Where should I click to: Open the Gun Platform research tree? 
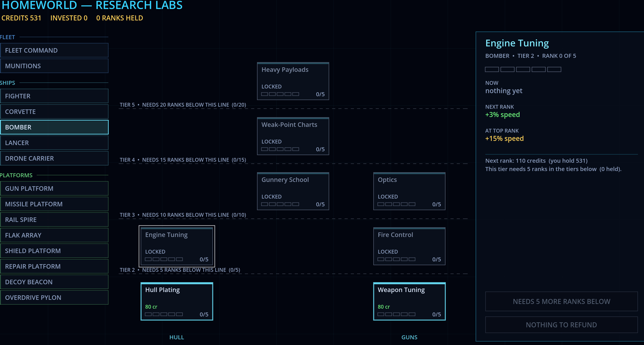[x=54, y=188]
